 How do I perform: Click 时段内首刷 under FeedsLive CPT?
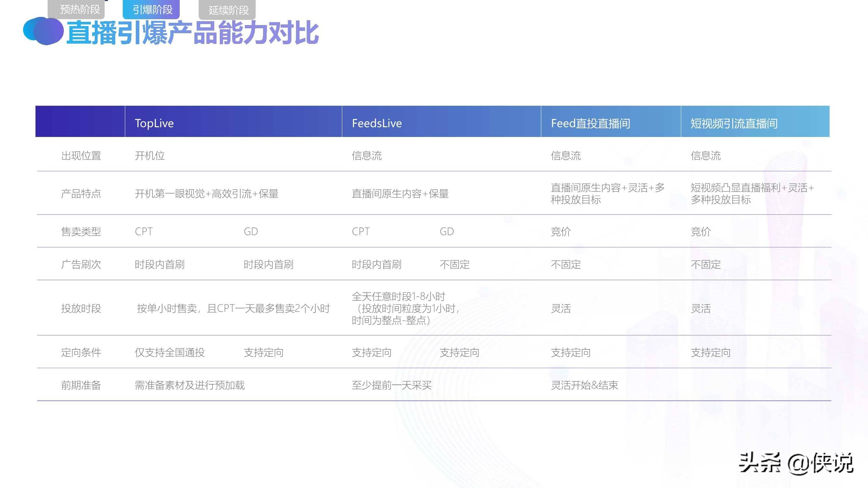click(x=377, y=264)
